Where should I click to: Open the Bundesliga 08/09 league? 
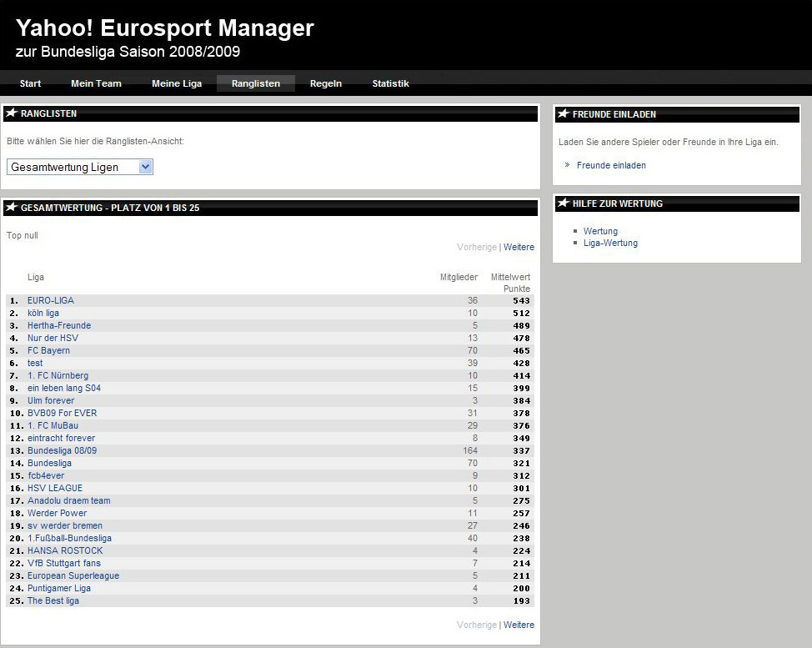click(x=63, y=450)
